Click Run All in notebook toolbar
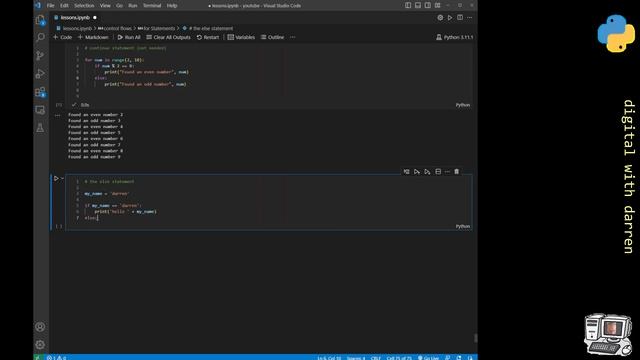 click(x=129, y=37)
